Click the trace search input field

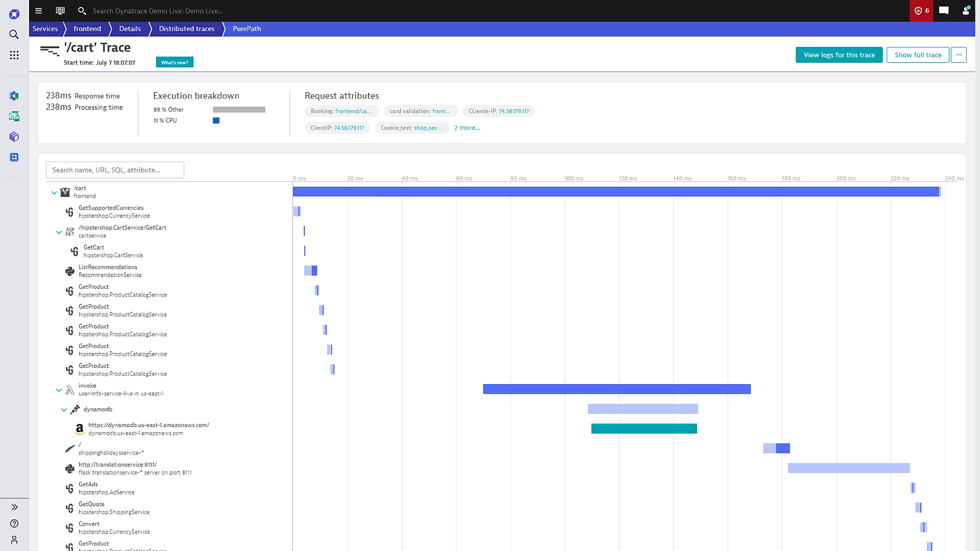point(115,170)
